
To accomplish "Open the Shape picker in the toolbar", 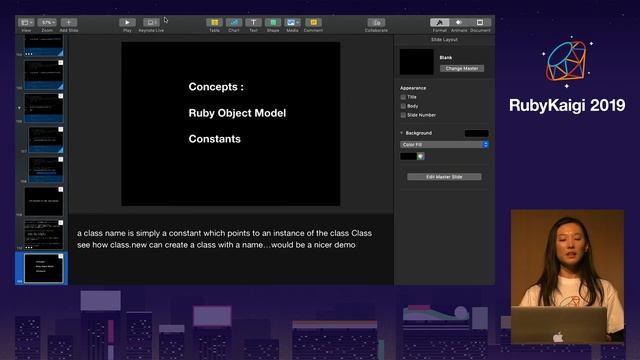I will coord(273,22).
